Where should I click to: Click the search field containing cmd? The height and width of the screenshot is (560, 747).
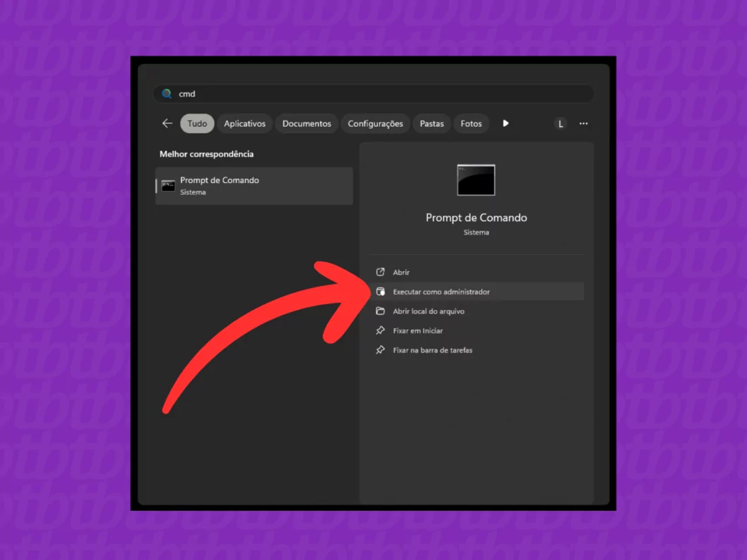[x=373, y=94]
